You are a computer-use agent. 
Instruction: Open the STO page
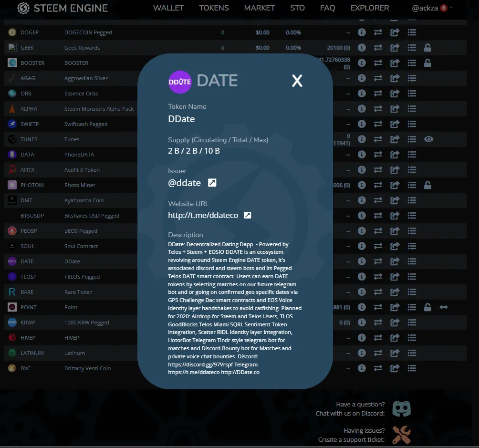pyautogui.click(x=297, y=8)
